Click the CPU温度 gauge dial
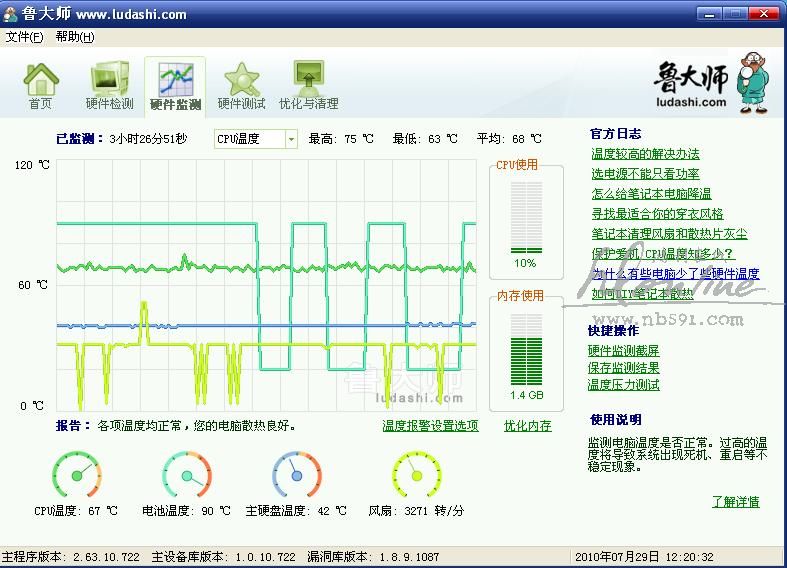Viewport: 787px width, 568px height. click(x=77, y=474)
